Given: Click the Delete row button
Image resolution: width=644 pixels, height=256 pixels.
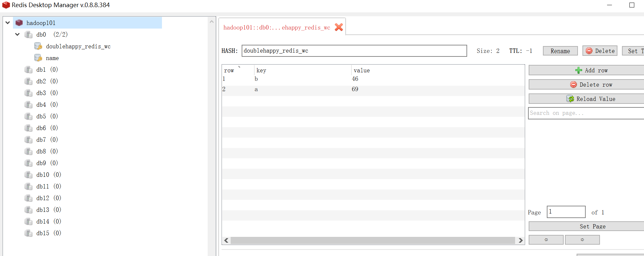Looking at the screenshot, I should pyautogui.click(x=586, y=85).
